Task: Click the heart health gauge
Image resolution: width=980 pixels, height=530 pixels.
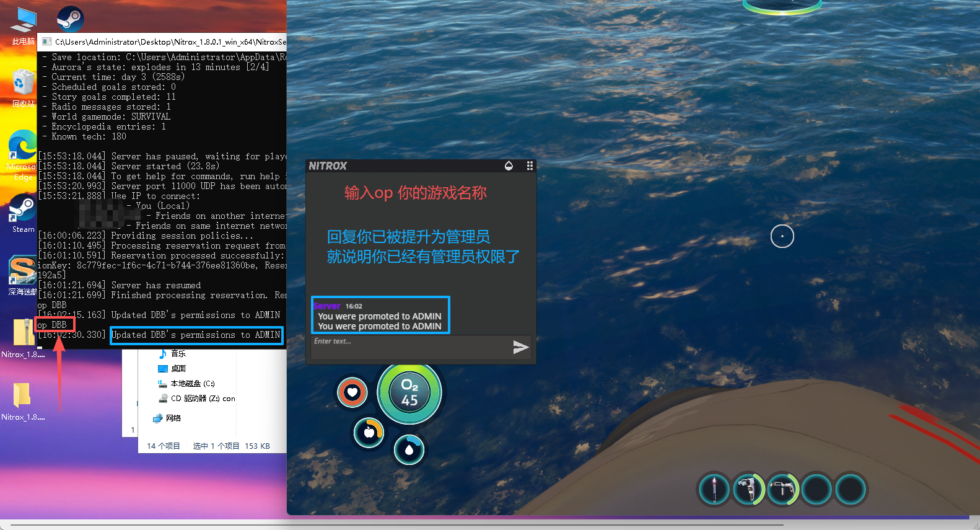Action: coord(352,392)
